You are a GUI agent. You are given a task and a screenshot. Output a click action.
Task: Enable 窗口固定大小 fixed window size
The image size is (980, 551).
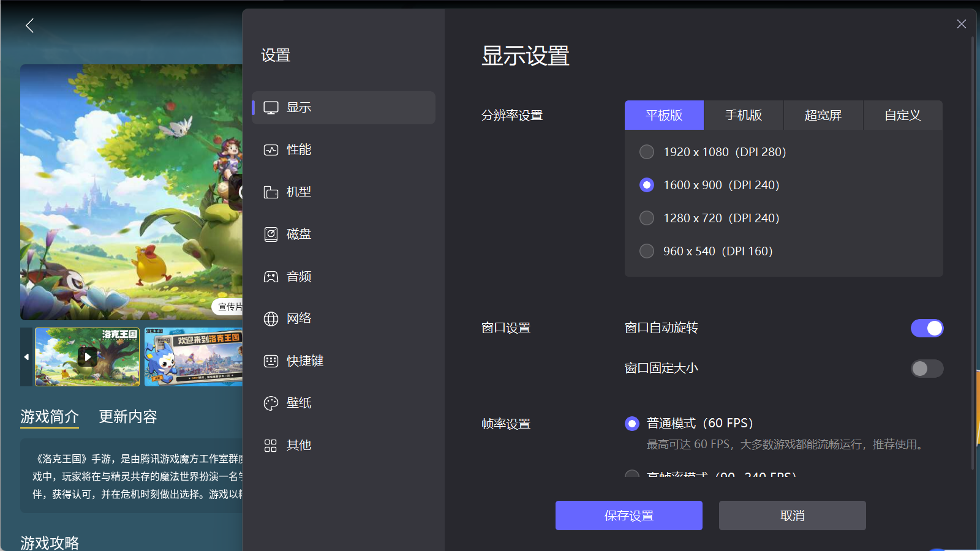click(x=926, y=369)
